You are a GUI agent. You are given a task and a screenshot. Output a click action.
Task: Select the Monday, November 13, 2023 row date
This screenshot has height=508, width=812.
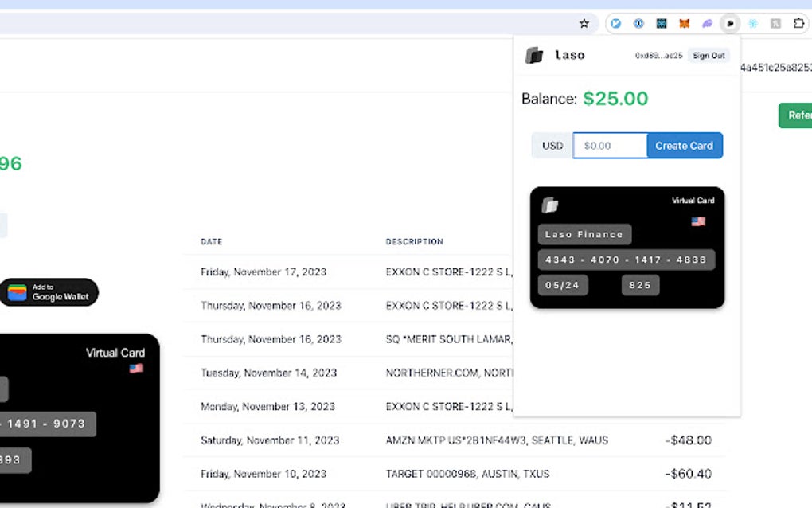(267, 407)
